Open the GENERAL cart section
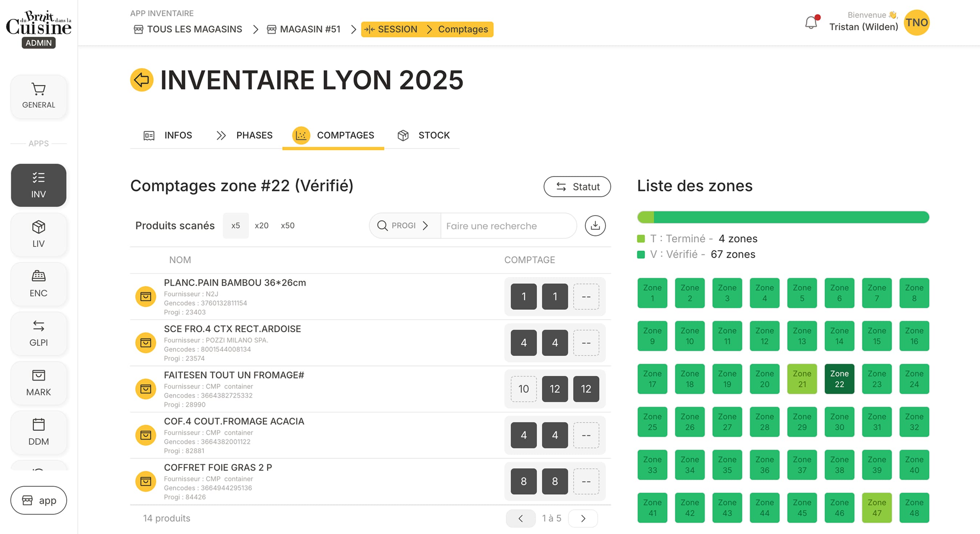 [x=38, y=96]
